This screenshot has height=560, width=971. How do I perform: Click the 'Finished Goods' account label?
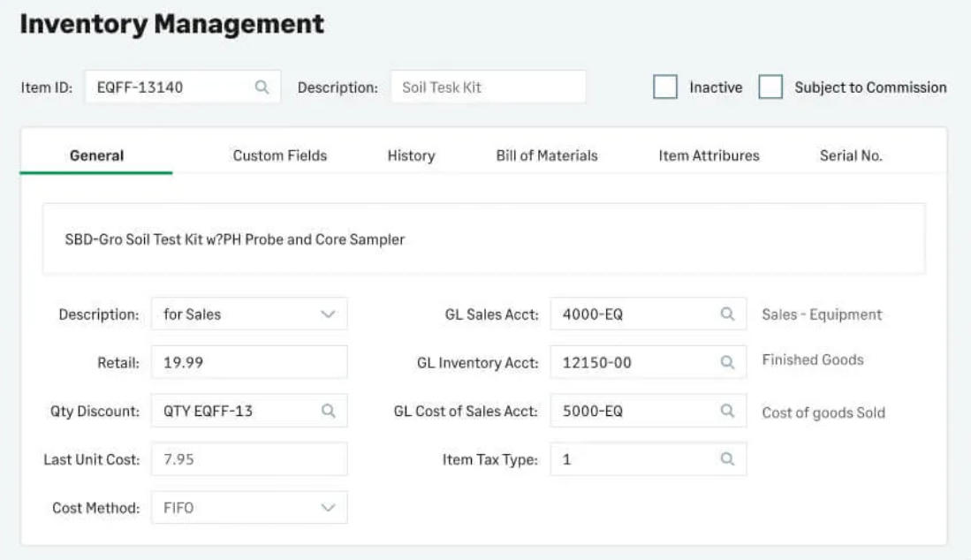(x=813, y=359)
